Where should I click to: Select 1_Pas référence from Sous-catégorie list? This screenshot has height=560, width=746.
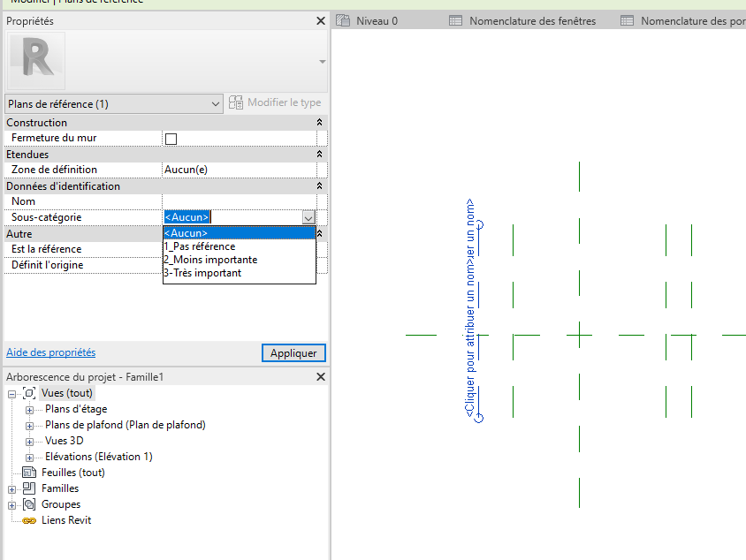point(200,246)
